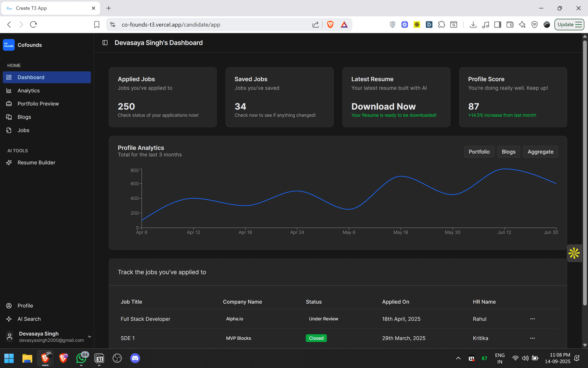The image size is (588, 368).
Task: Open actions menu for Full Stack Developer row
Action: coord(532,319)
